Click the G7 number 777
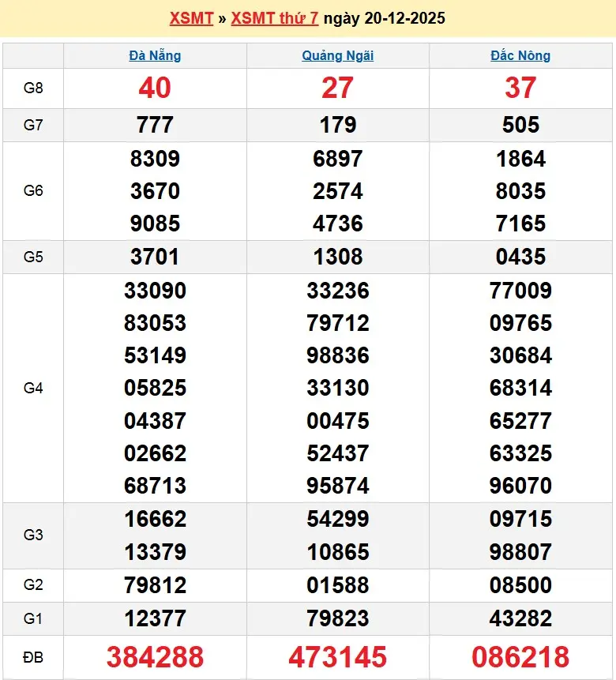 point(155,125)
